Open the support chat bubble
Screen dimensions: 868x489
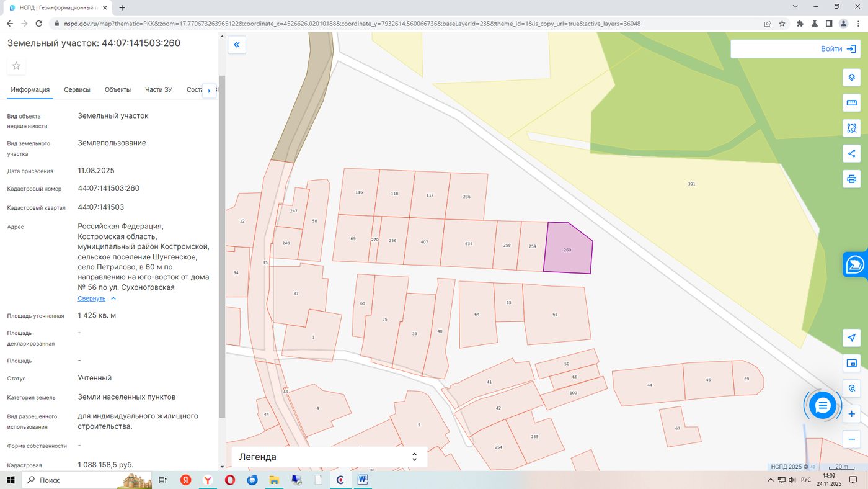click(822, 406)
